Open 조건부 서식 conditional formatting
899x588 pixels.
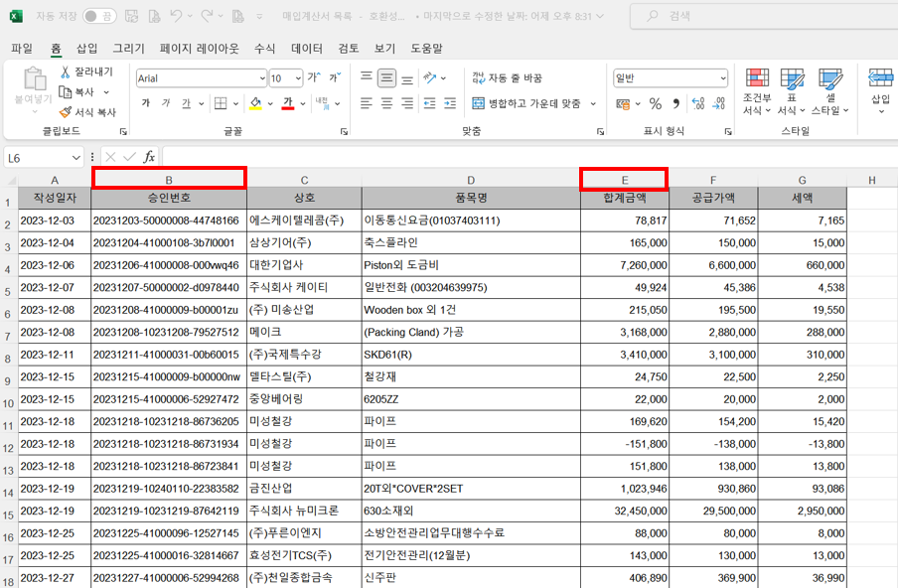click(757, 91)
